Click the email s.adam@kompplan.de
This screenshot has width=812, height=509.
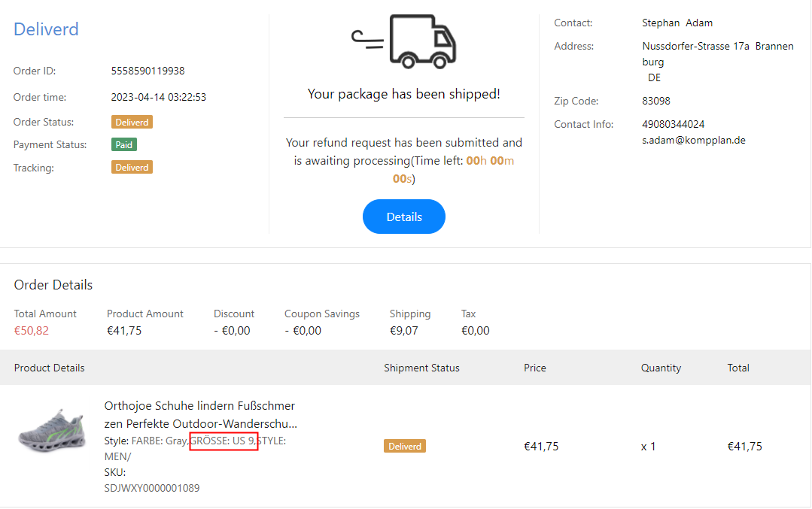click(693, 140)
